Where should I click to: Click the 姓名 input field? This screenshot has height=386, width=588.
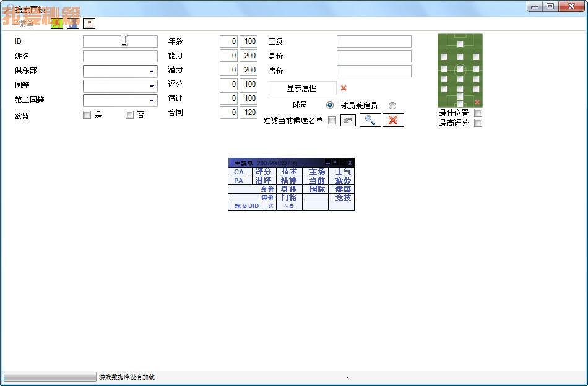click(120, 56)
